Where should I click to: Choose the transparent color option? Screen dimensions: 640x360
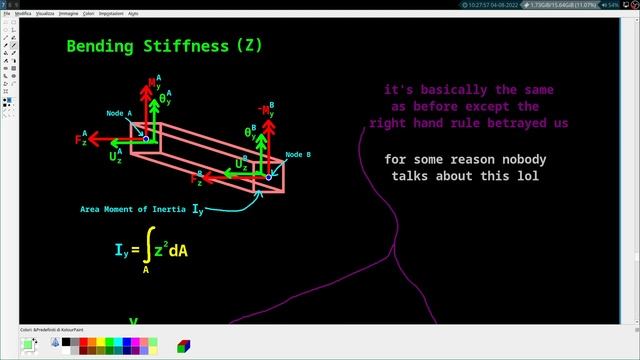tap(56, 342)
